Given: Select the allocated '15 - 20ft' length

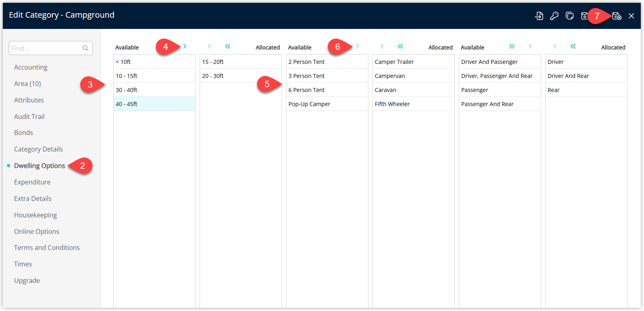Looking at the screenshot, I should point(241,62).
